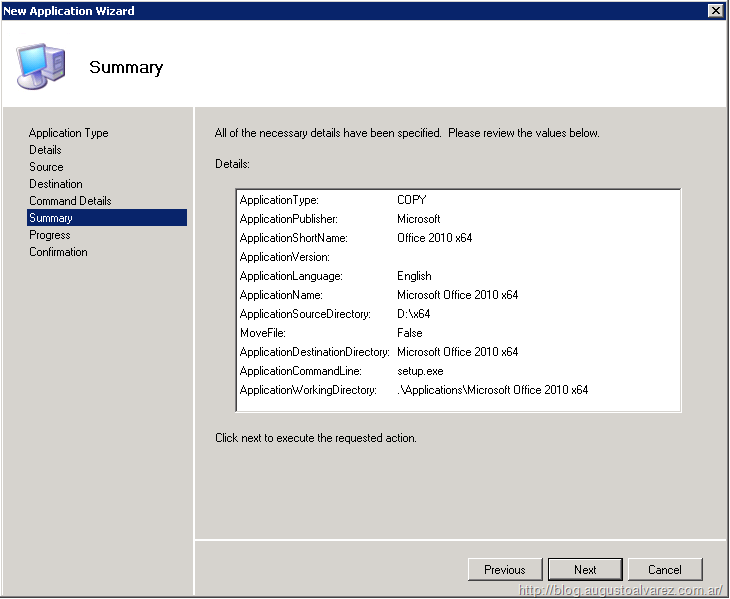This screenshot has width=730, height=599.
Task: Select the ApplicationCommandLine setup.exe entry
Action: pyautogui.click(x=419, y=371)
